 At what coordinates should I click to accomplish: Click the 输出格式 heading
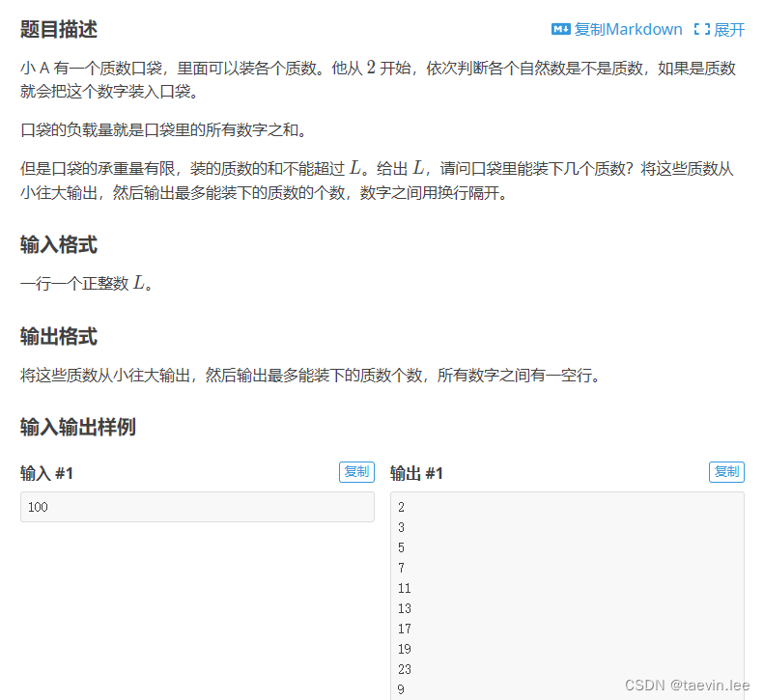[59, 336]
